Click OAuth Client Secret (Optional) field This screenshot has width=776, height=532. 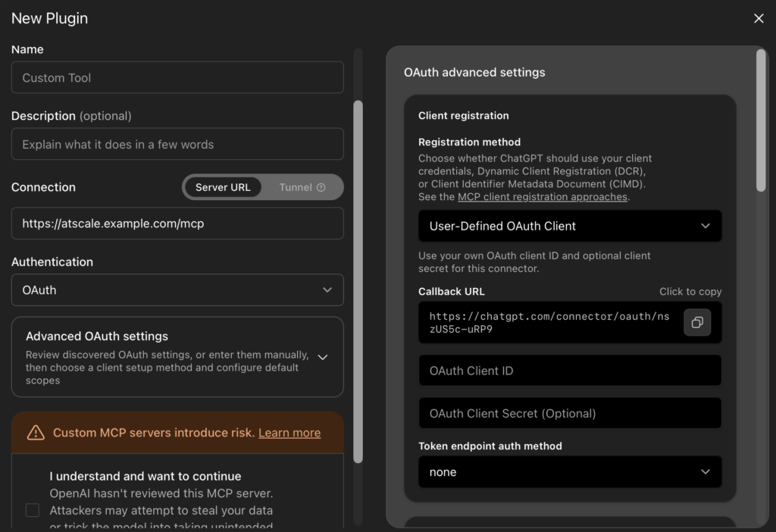570,413
